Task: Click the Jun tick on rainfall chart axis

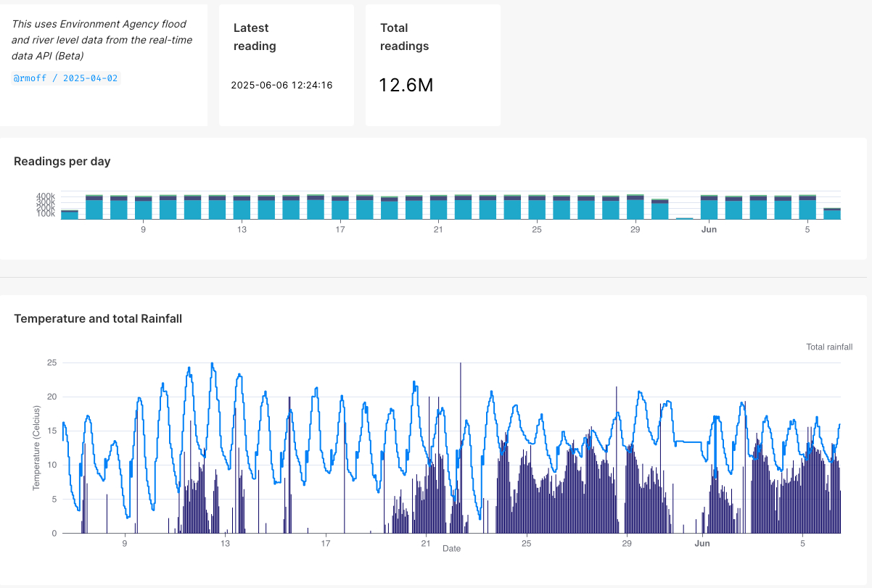Action: (702, 542)
